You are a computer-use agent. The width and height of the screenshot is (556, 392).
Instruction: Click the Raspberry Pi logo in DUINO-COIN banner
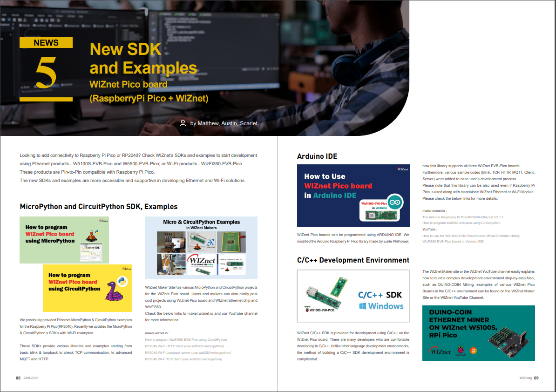[x=460, y=350]
